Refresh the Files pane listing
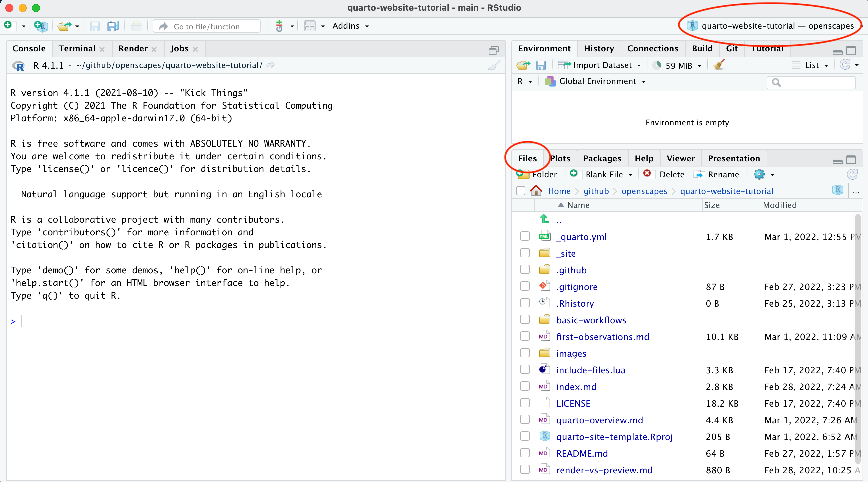This screenshot has width=868, height=482. [x=852, y=174]
